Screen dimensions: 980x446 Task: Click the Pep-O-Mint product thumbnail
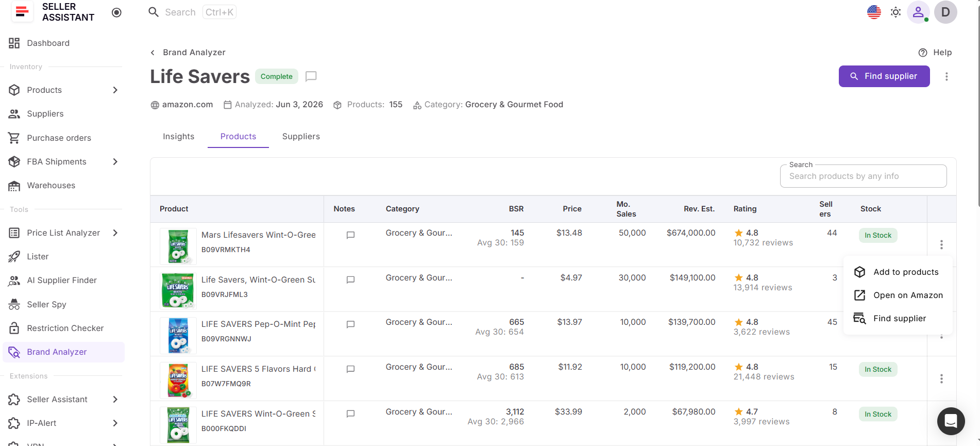coord(178,336)
